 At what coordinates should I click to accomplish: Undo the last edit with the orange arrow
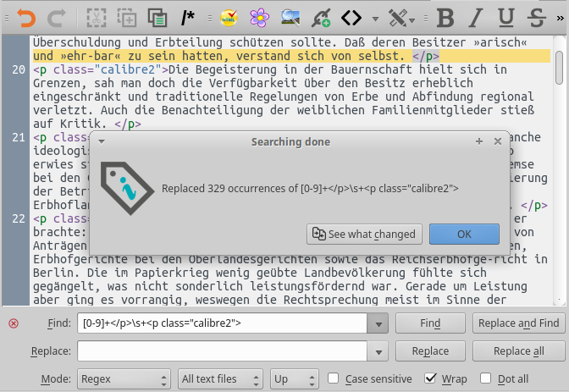pyautogui.click(x=26, y=18)
